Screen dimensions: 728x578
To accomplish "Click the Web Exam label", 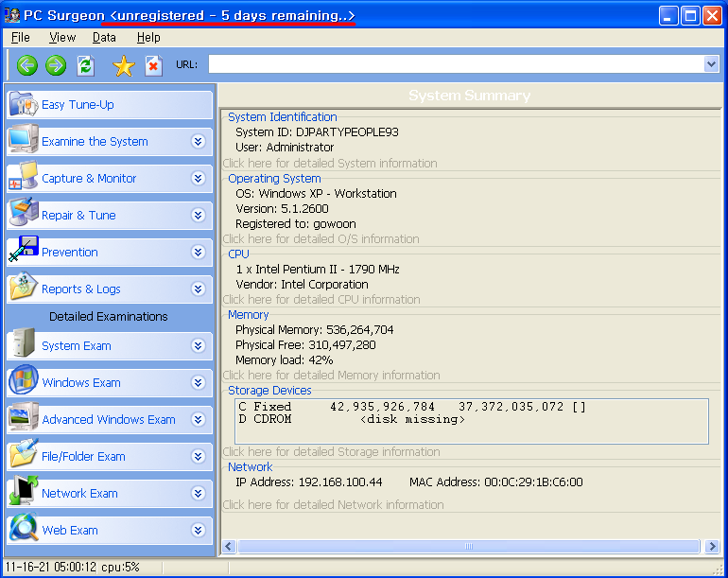I will pos(70,530).
